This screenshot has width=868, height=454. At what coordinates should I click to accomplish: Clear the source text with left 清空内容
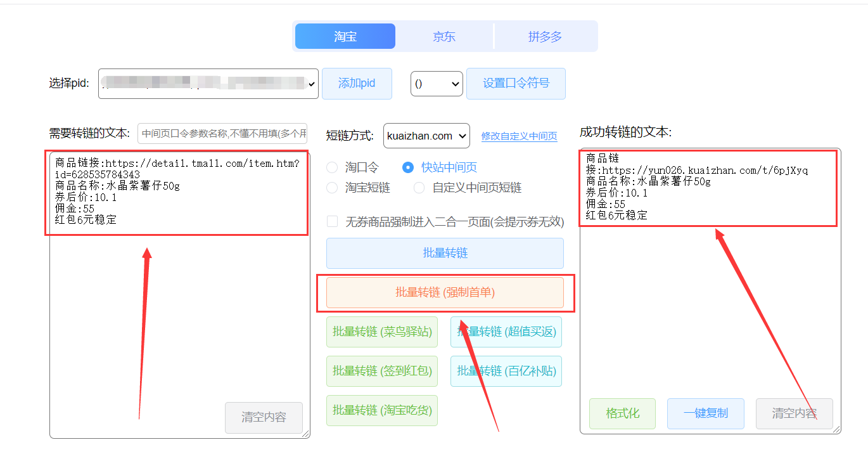click(264, 417)
